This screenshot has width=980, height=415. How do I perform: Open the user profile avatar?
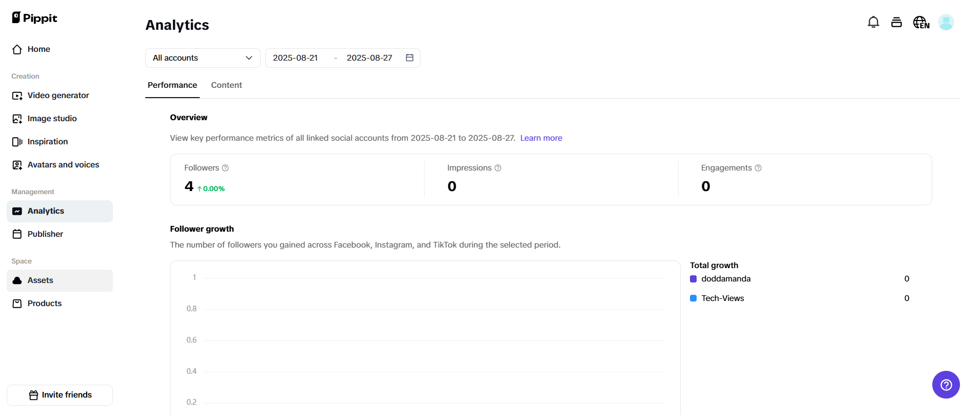coord(946,22)
